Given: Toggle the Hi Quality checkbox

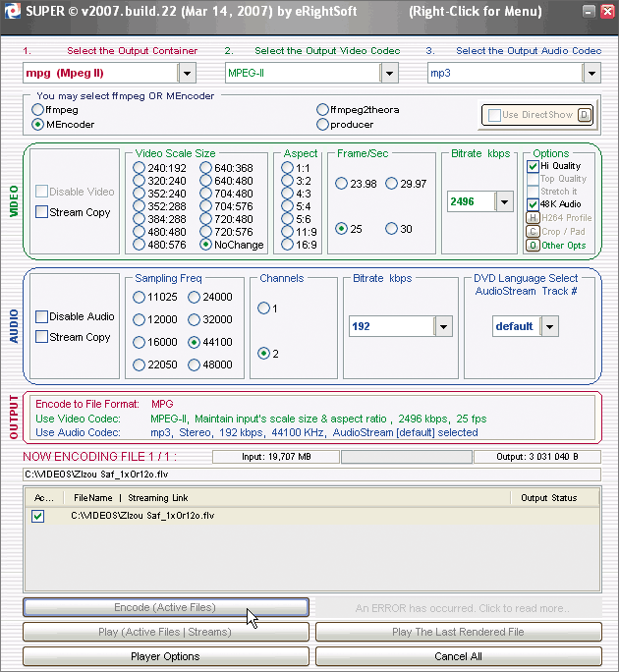Looking at the screenshot, I should (x=533, y=166).
